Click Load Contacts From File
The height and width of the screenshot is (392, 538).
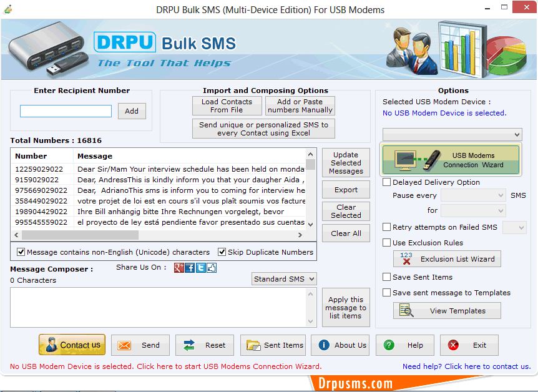227,105
